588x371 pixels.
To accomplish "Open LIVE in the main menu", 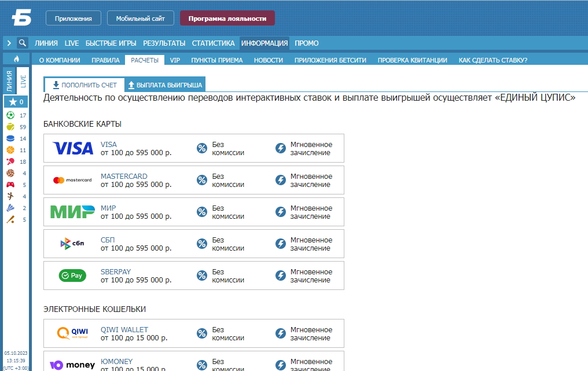I will click(72, 43).
